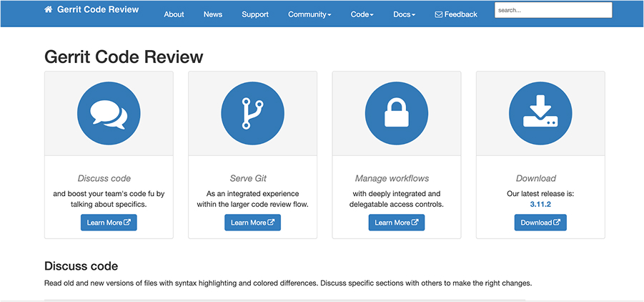
Task: Click the envelope icon beside Feedback
Action: point(439,14)
